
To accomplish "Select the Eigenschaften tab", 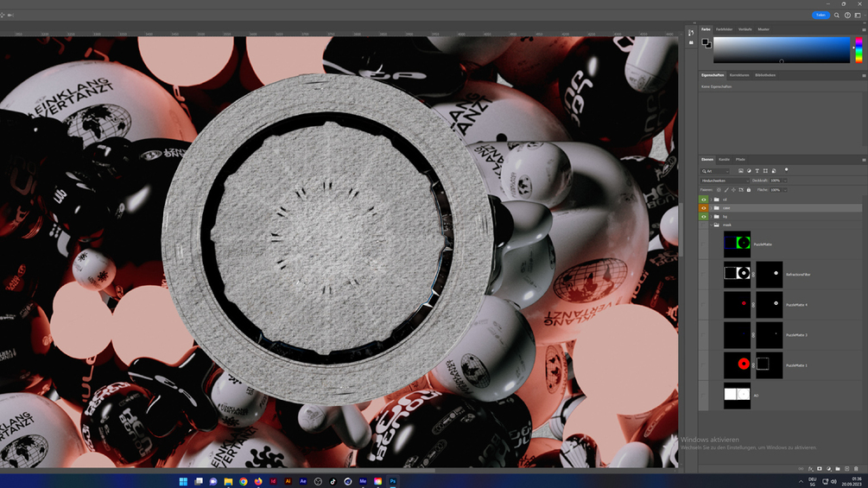I will (713, 75).
